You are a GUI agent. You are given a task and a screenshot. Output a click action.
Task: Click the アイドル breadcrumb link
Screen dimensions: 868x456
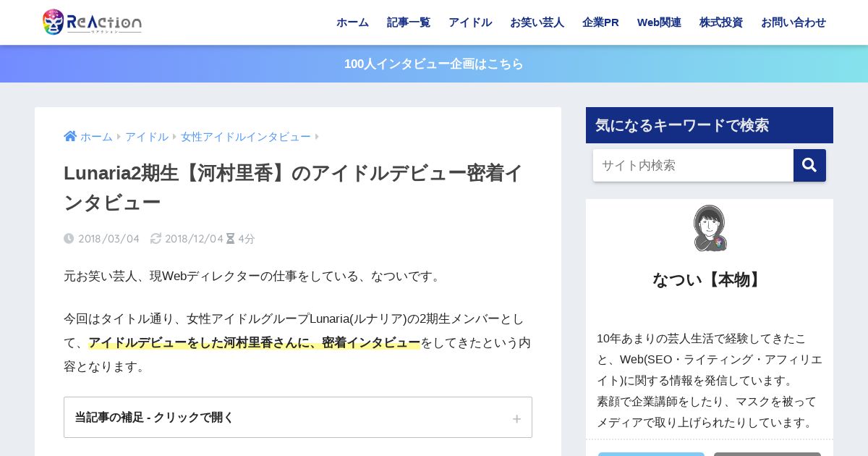tap(147, 137)
